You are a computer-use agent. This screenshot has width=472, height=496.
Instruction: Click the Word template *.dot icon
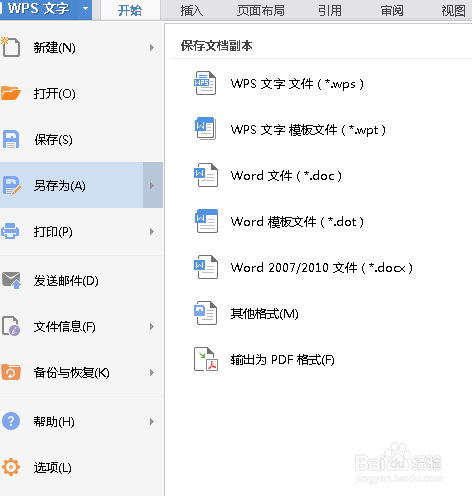click(206, 221)
